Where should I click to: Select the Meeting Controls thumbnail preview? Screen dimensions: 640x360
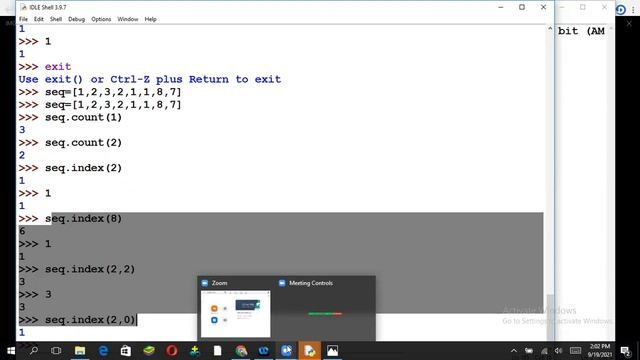point(325,314)
